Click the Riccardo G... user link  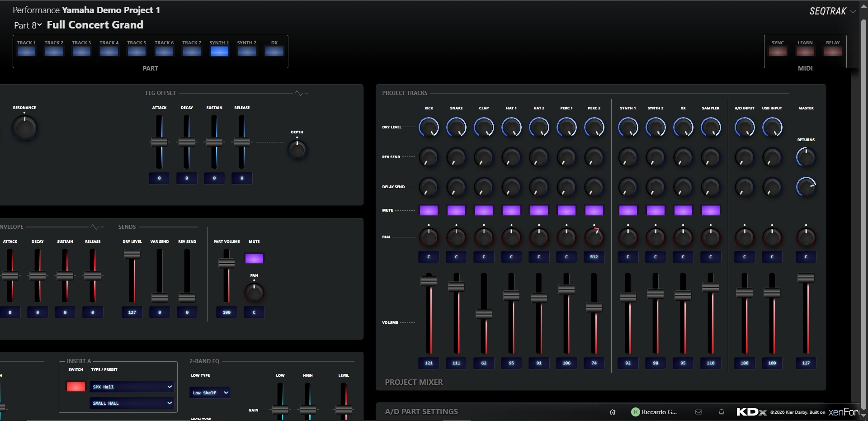click(654, 412)
